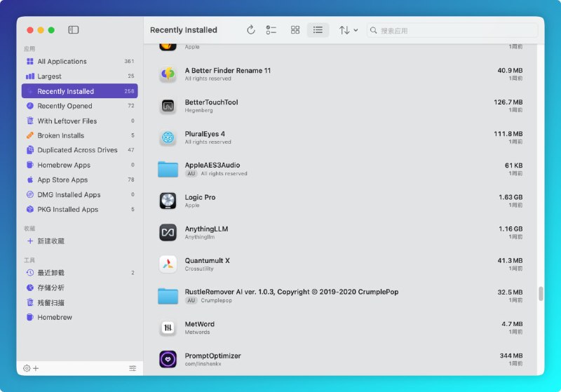Click the 新建收藏 plus button
The height and width of the screenshot is (392, 561).
click(30, 241)
